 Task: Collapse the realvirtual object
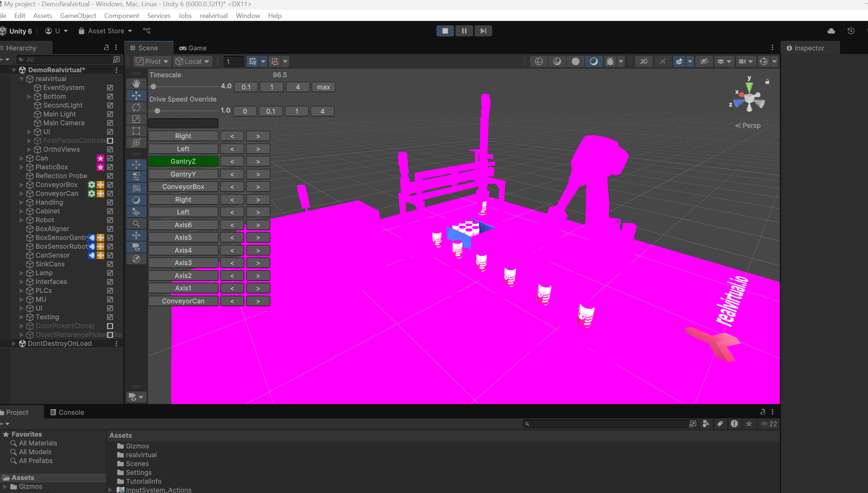pos(21,79)
